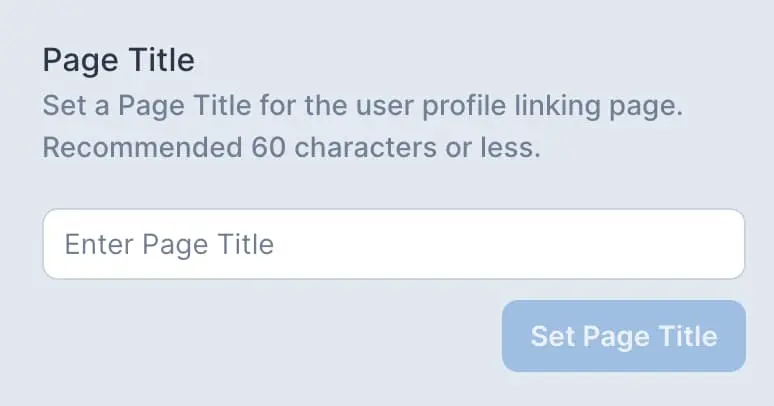
Task: Submit the page title with the blue button
Action: (x=623, y=336)
